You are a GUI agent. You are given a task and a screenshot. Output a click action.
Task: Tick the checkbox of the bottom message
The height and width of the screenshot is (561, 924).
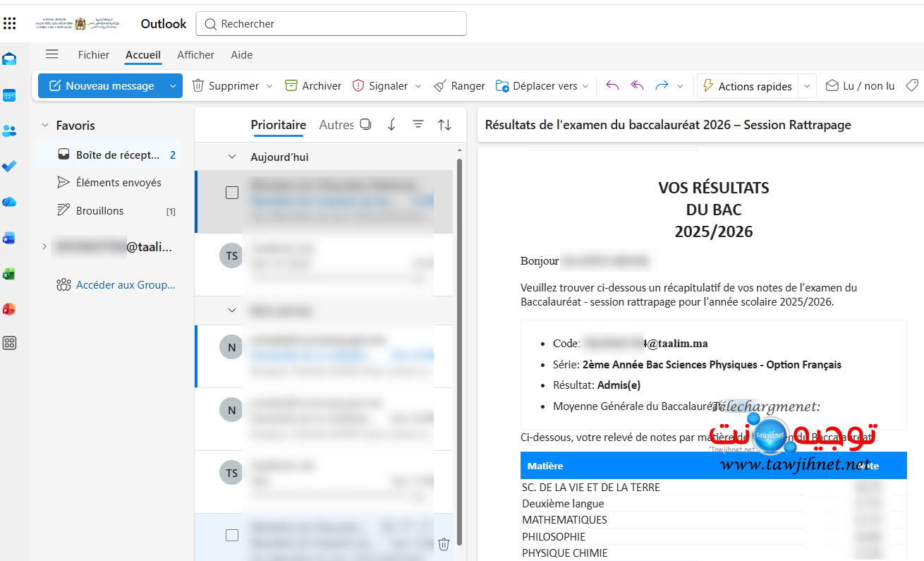pos(232,536)
